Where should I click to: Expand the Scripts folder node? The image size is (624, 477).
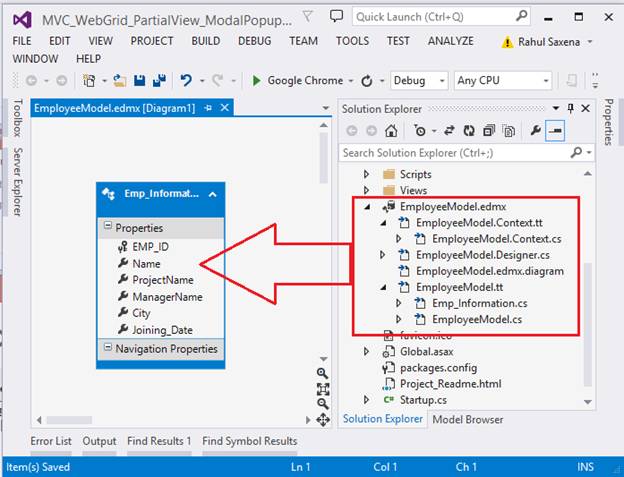(367, 174)
